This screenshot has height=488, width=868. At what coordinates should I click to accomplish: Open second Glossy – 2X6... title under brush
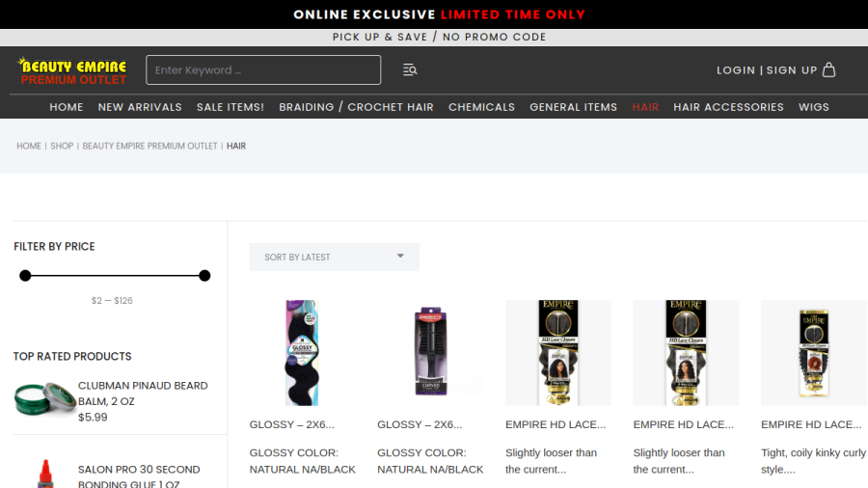pyautogui.click(x=420, y=425)
